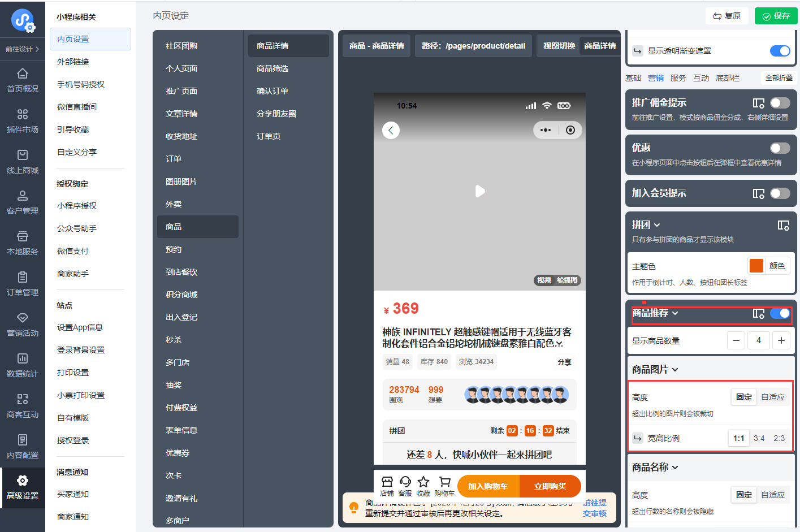Viewport: 800px width, 532px height.
Task: Click the 店铺 store icon in preview
Action: coord(387,482)
